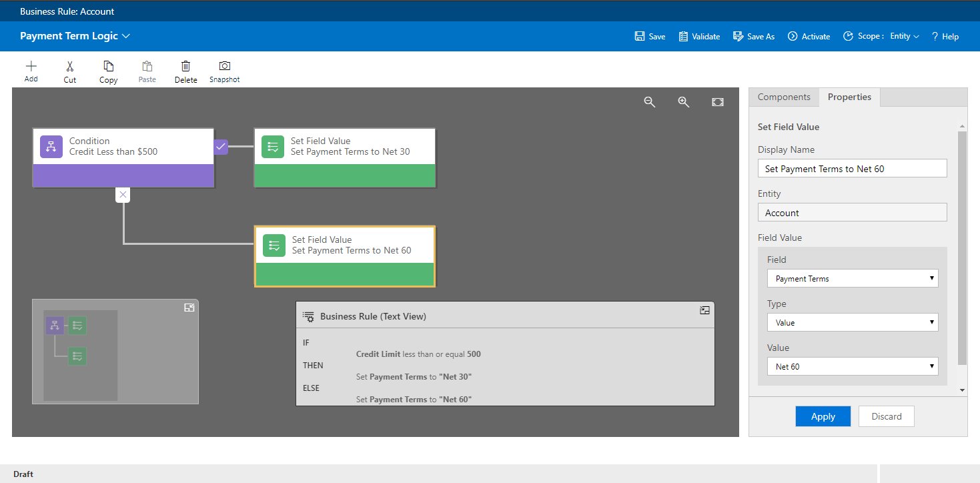Expand the Scope Entity menu

point(904,37)
